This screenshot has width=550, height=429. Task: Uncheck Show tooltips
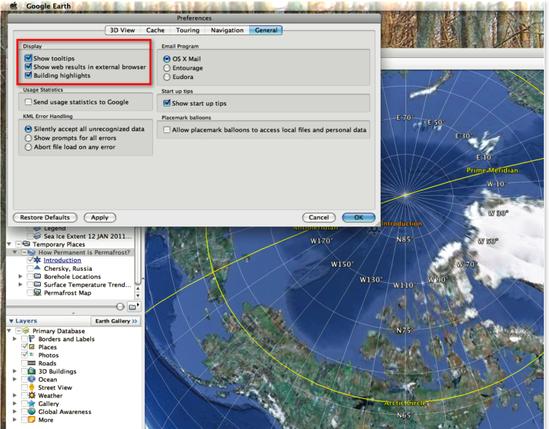(x=28, y=58)
